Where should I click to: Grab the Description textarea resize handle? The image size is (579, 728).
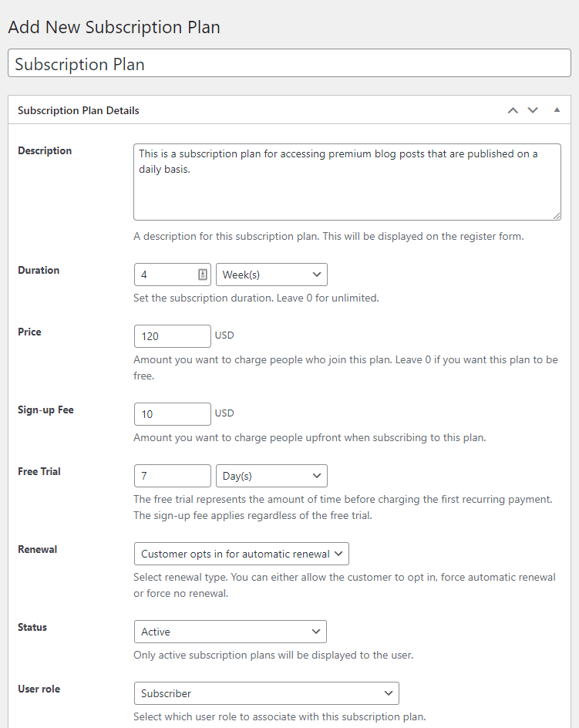pyautogui.click(x=556, y=215)
